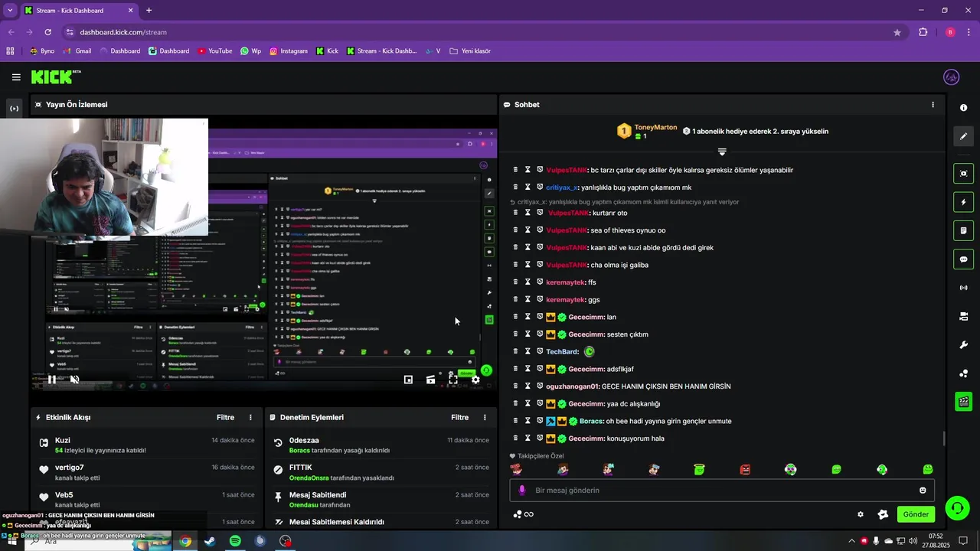
Task: Select the Odeszaa unban moderation entry
Action: pyautogui.click(x=381, y=445)
